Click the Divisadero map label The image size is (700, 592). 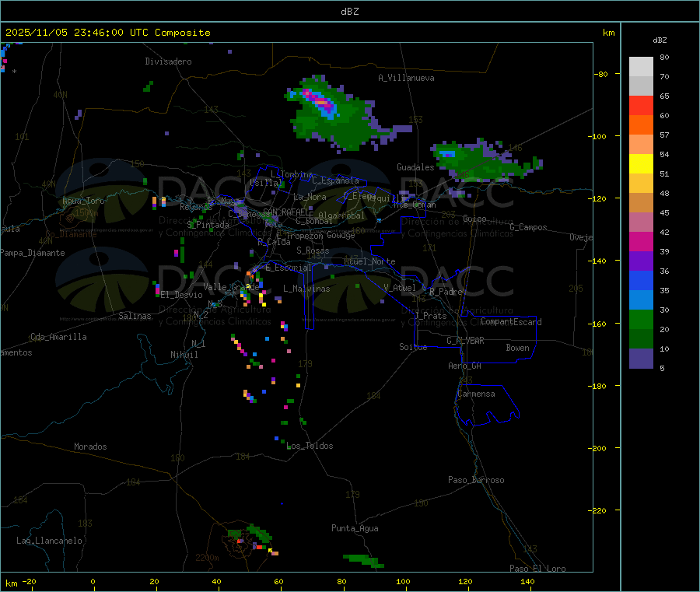(x=168, y=61)
